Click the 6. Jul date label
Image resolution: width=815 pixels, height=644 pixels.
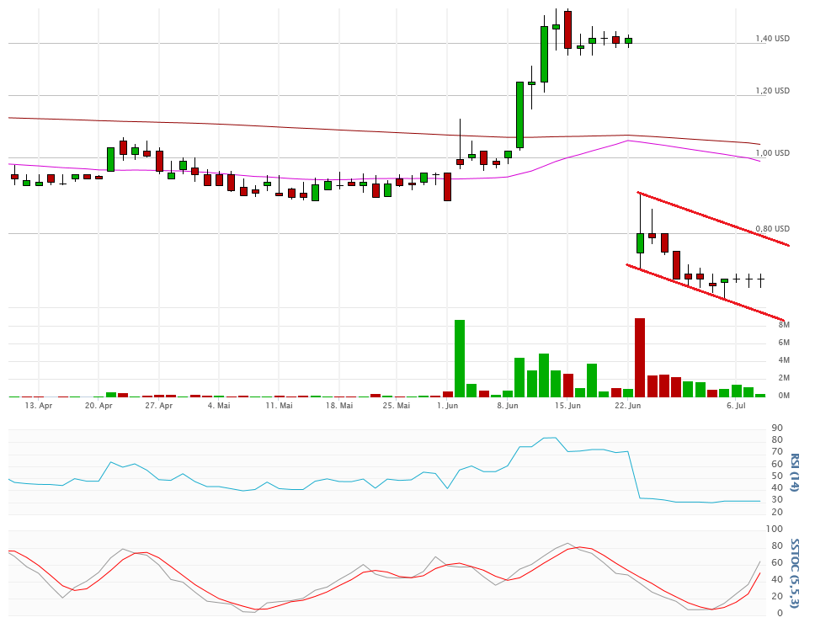pyautogui.click(x=736, y=406)
